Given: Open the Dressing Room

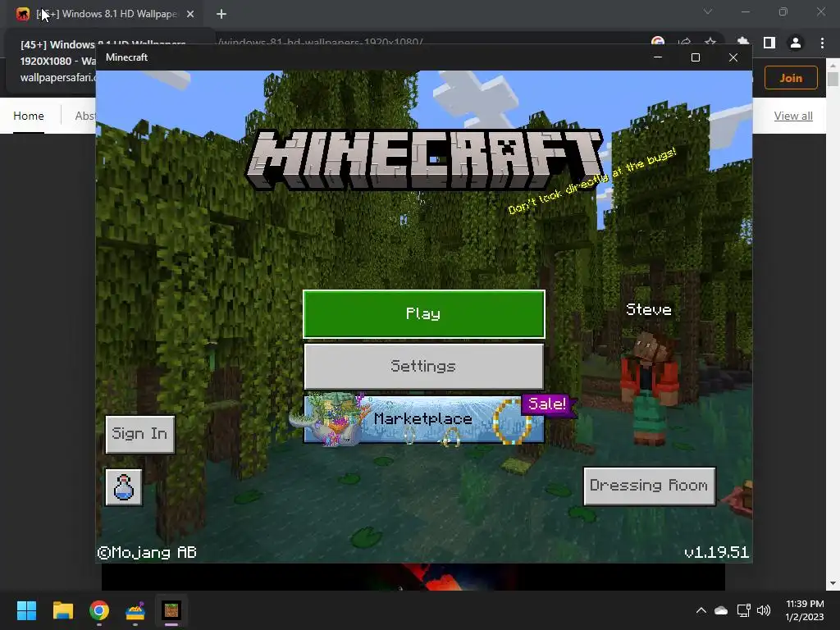Looking at the screenshot, I should coord(649,486).
